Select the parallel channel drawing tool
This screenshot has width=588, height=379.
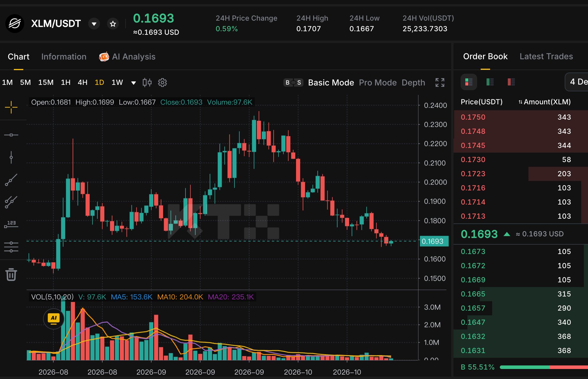(11, 202)
